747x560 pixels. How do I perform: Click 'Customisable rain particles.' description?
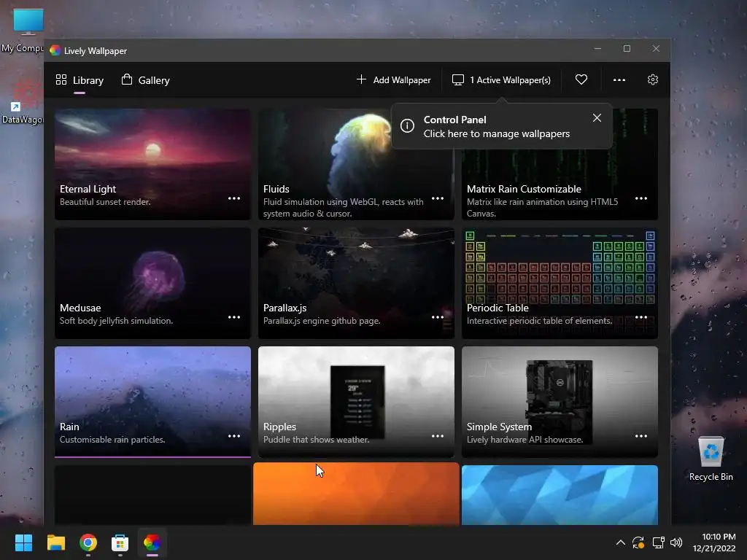112,440
